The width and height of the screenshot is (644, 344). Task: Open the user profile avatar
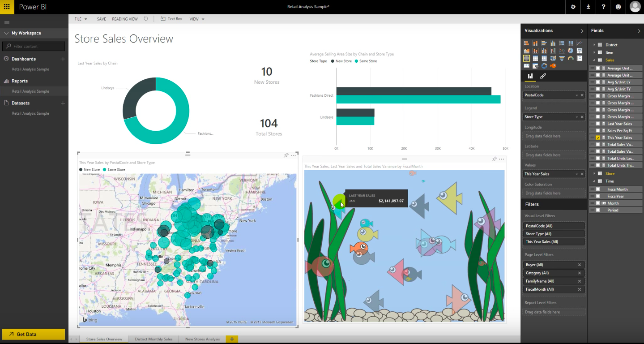635,7
